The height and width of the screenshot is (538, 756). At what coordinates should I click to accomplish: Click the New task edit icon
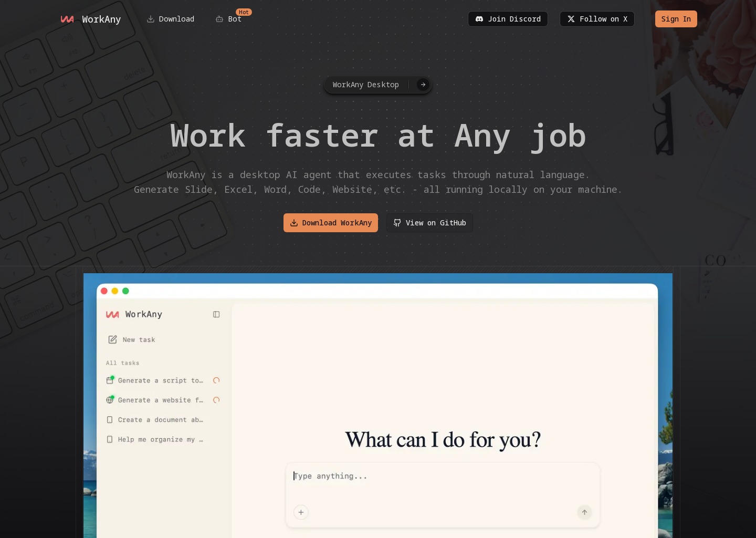pos(112,340)
